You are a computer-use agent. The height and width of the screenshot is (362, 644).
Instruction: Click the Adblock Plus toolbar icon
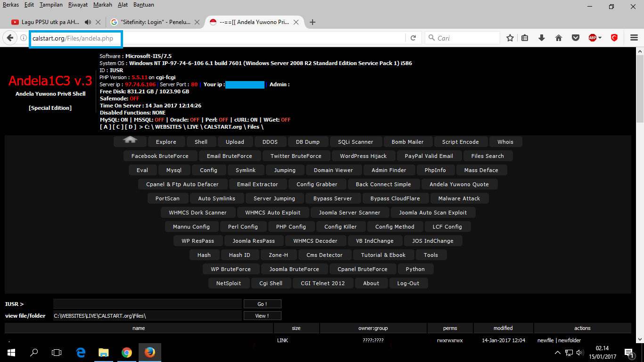coord(592,37)
